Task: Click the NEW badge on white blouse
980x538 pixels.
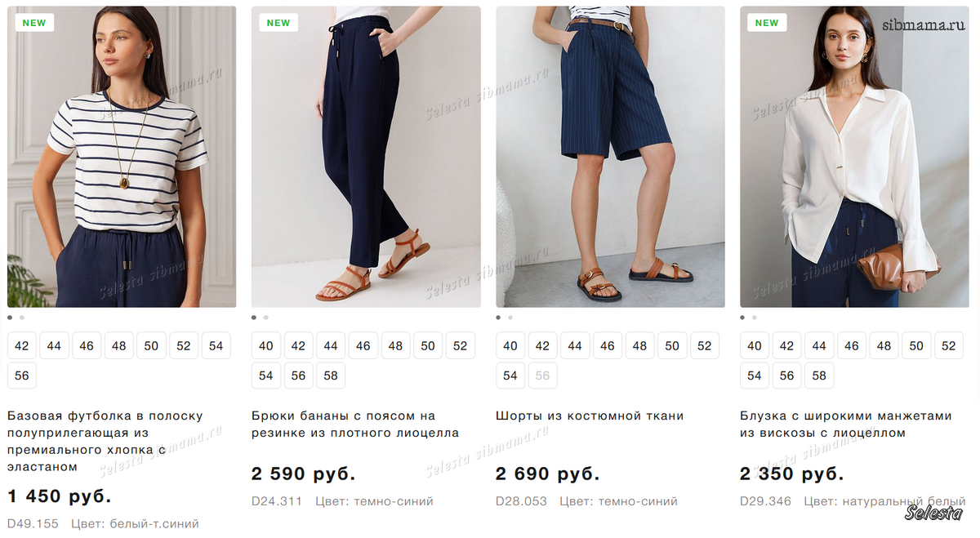Action: tap(767, 23)
